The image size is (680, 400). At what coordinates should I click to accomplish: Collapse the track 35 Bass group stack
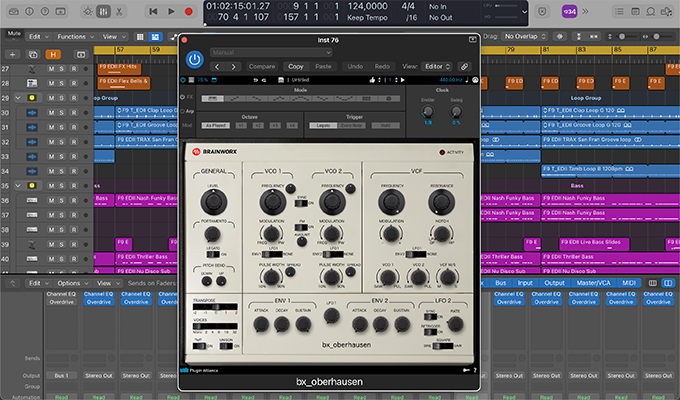point(18,186)
